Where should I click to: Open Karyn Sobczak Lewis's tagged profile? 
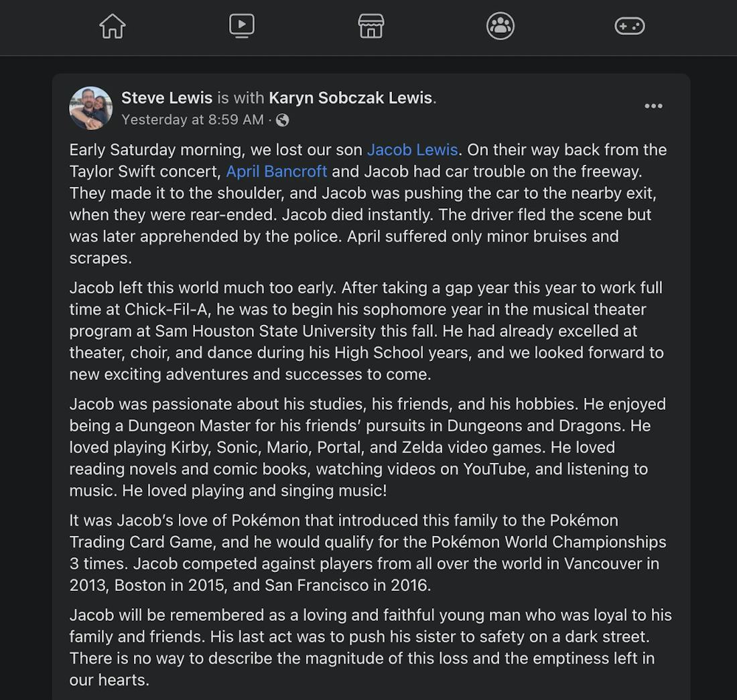350,98
